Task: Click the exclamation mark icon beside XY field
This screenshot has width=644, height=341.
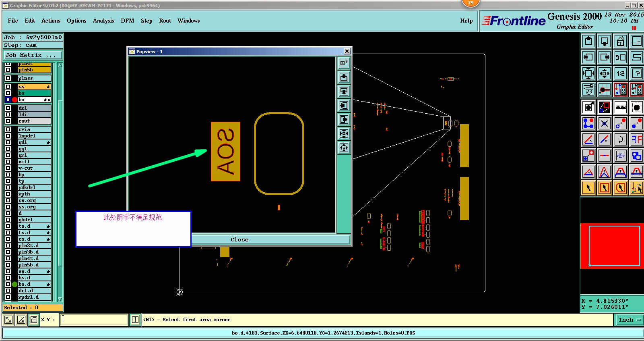Action: point(135,320)
